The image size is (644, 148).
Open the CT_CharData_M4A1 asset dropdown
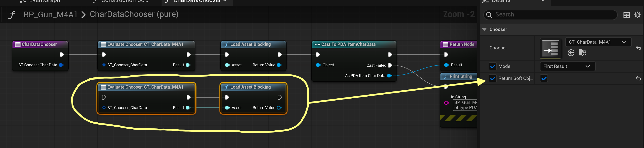pyautogui.click(x=598, y=42)
